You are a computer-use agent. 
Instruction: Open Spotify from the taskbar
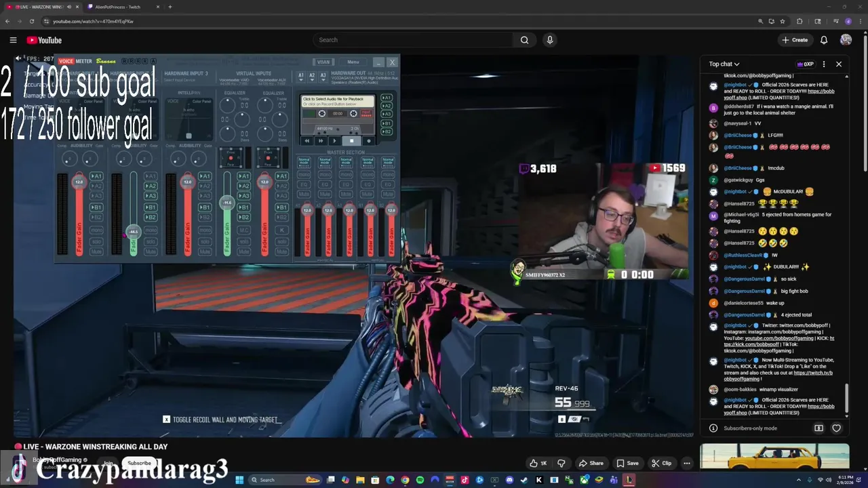coord(420,480)
